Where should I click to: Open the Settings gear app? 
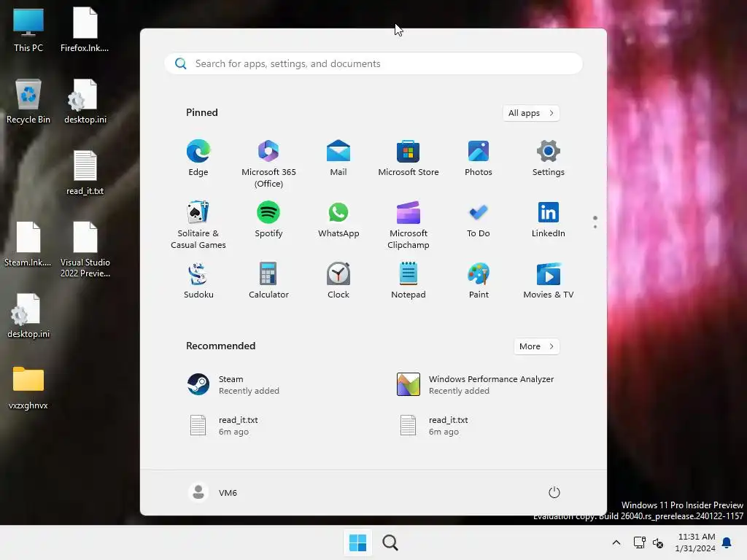[x=549, y=158]
